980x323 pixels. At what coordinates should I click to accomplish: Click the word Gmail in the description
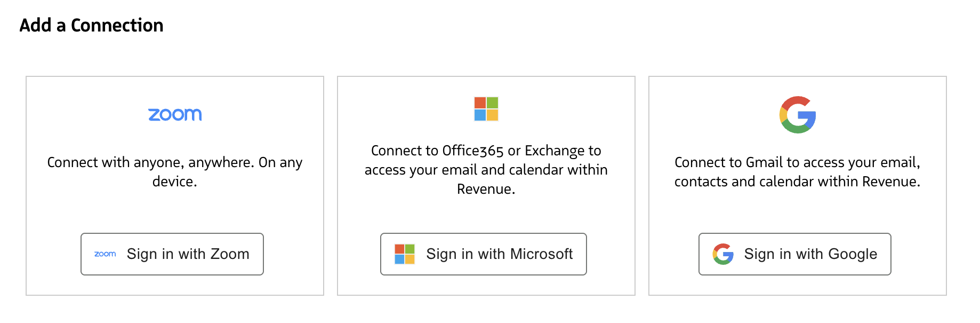764,162
